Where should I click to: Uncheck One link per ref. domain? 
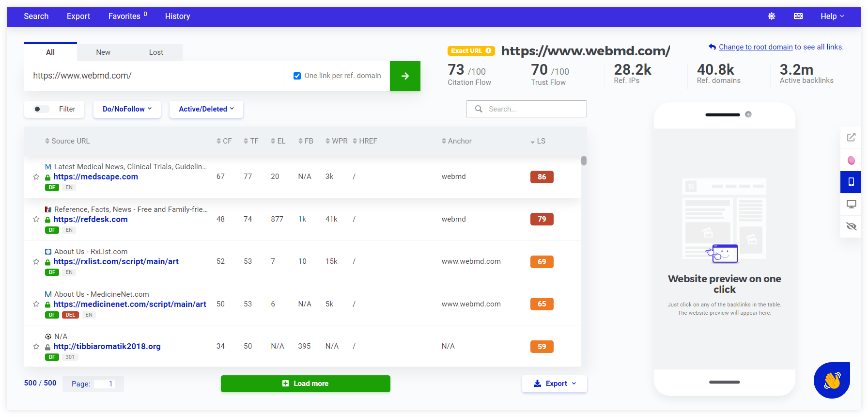click(297, 76)
